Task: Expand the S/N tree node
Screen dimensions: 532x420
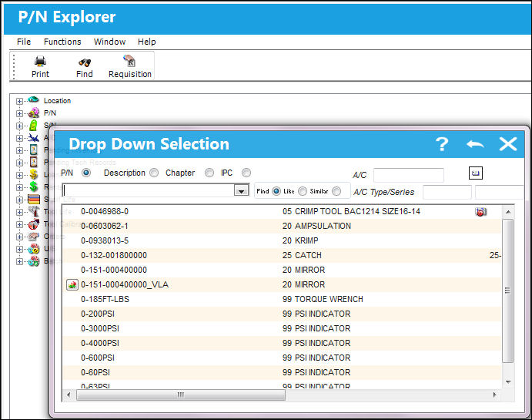Action: pyautogui.click(x=19, y=126)
